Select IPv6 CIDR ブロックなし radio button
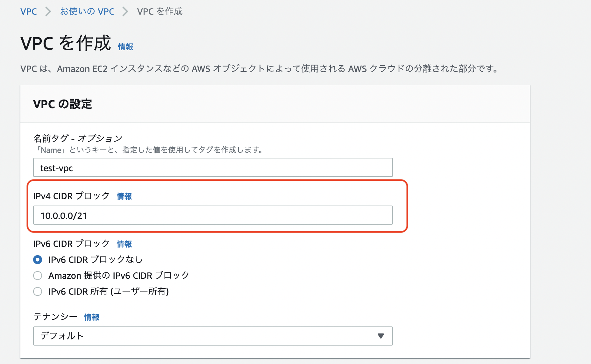This screenshot has width=591, height=364. [x=38, y=260]
